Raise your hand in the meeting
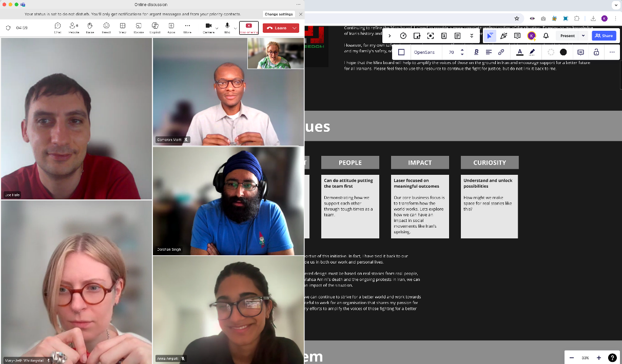The image size is (622, 364). pyautogui.click(x=90, y=28)
